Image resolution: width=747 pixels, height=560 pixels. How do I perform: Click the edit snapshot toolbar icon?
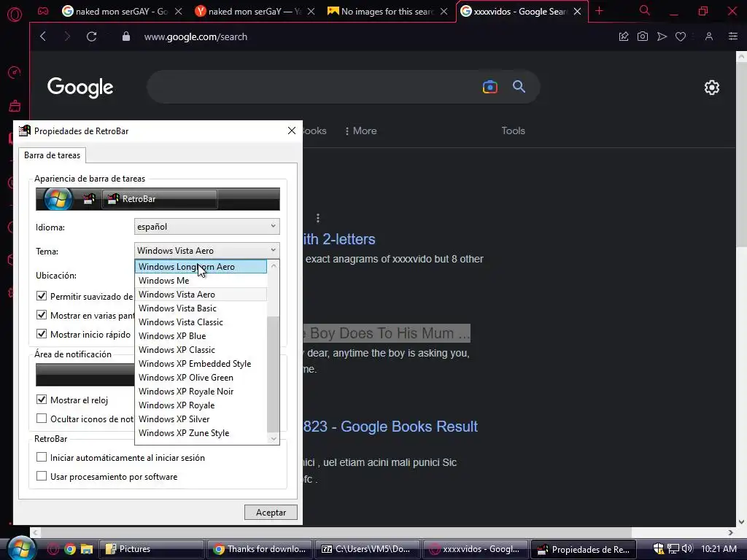point(623,36)
